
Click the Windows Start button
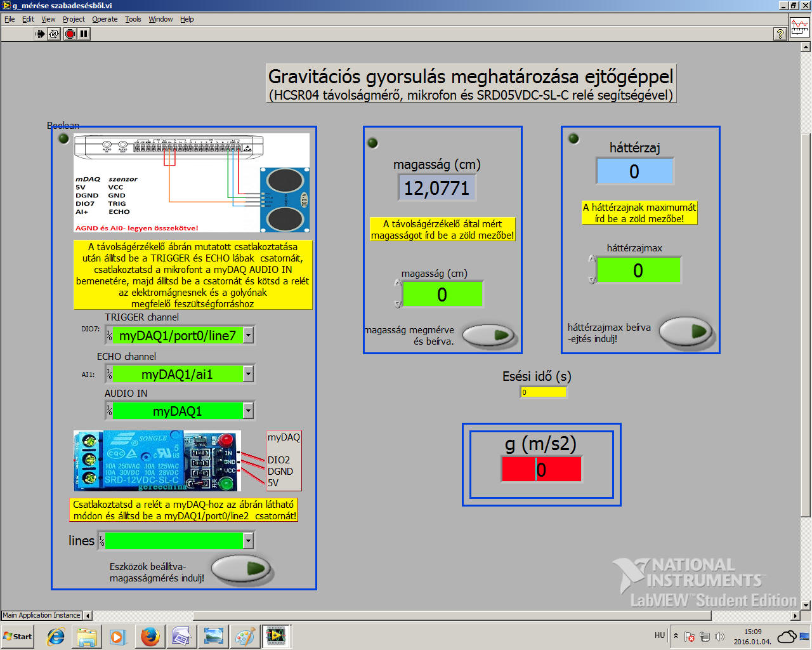click(18, 636)
